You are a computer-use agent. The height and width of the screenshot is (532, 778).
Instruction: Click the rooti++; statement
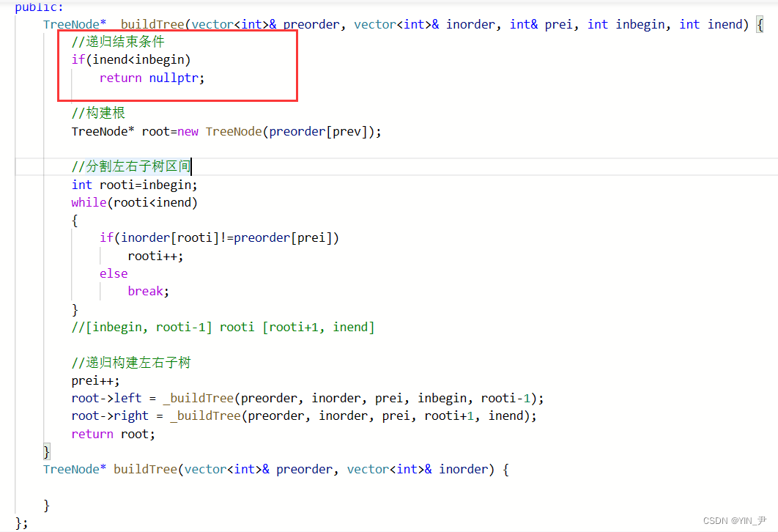[155, 256]
